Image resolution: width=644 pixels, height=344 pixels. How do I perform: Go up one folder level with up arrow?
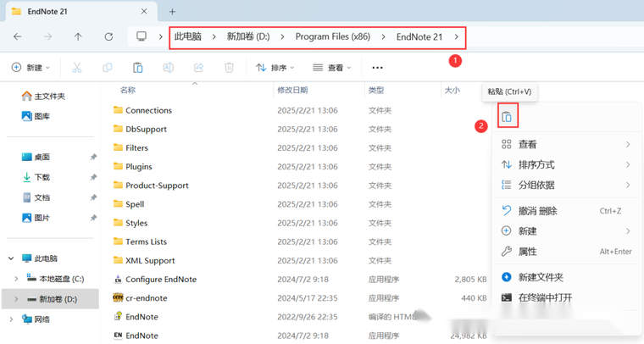coord(78,37)
